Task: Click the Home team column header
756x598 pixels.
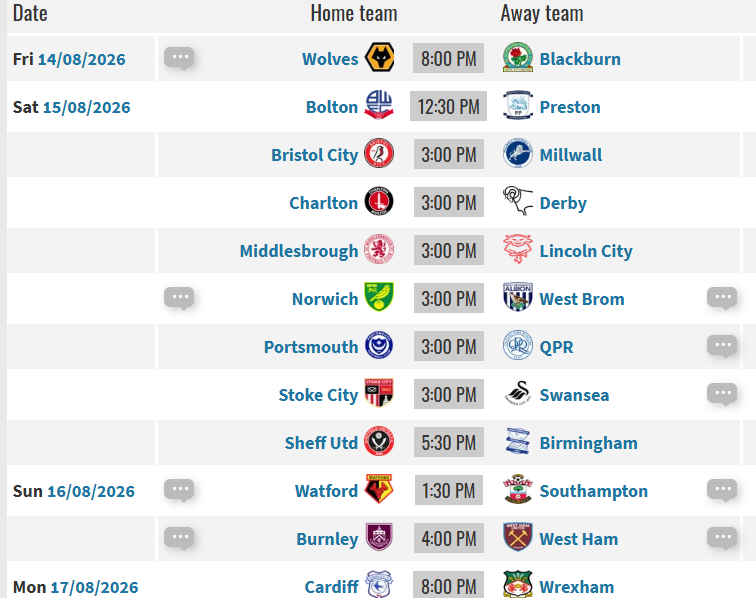Action: pos(354,13)
